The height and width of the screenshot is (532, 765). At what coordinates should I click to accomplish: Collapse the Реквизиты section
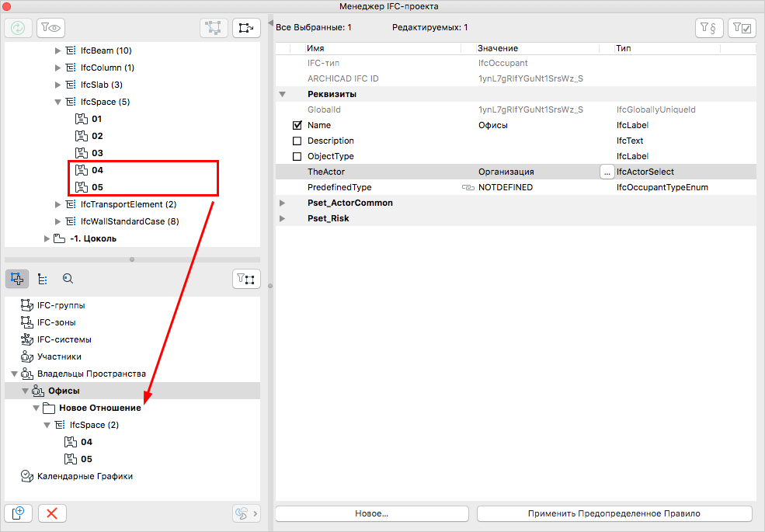tap(283, 94)
